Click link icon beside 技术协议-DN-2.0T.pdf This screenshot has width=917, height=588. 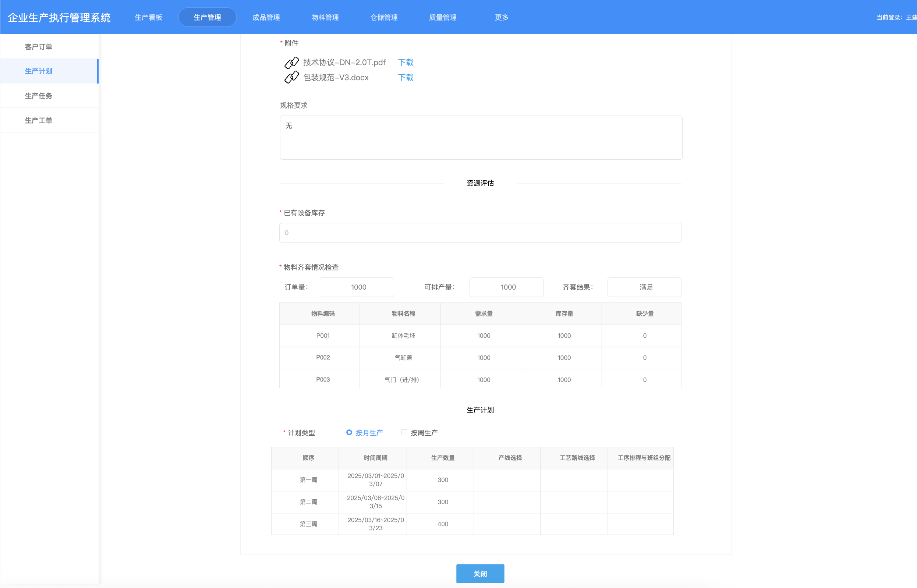tap(292, 62)
